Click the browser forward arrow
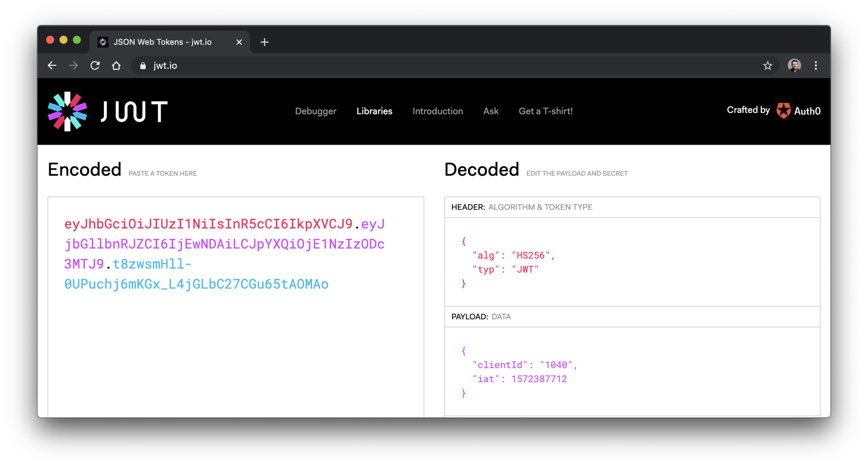The width and height of the screenshot is (868, 467). [73, 66]
